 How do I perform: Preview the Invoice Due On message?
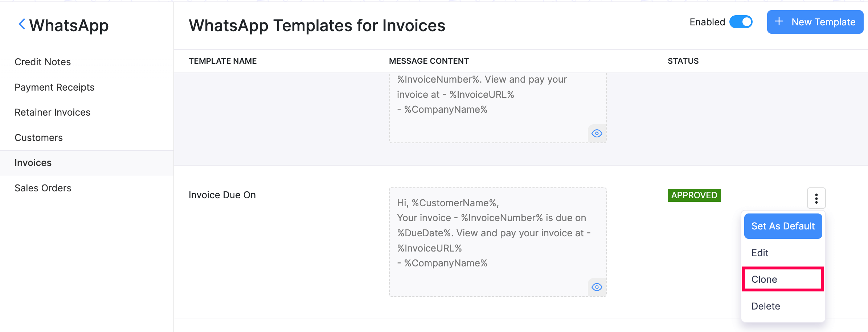tap(597, 287)
